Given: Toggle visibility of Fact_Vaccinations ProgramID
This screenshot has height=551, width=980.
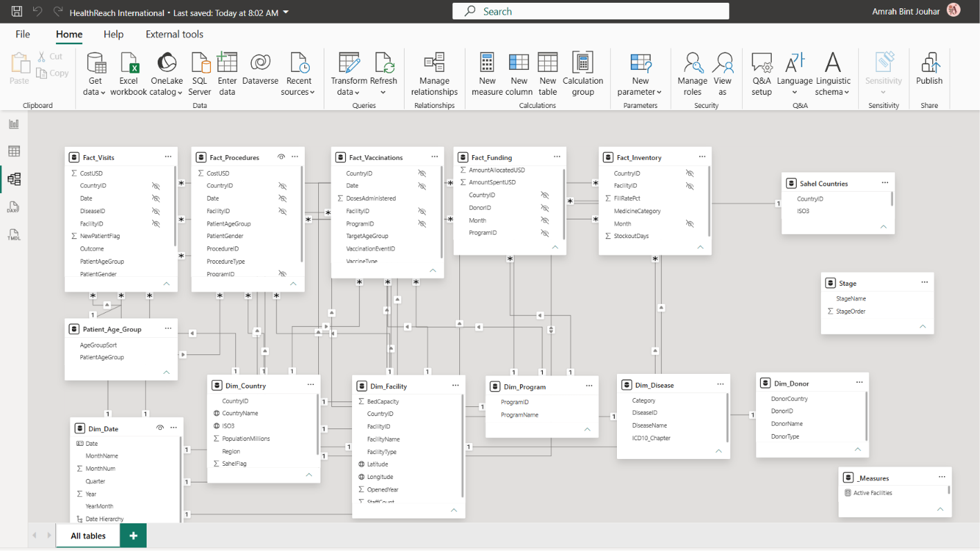Looking at the screenshot, I should point(422,224).
